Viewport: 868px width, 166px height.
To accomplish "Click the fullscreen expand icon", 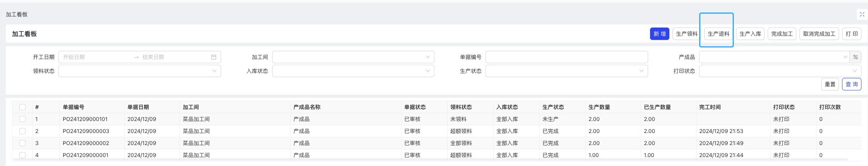I will click(862, 14).
